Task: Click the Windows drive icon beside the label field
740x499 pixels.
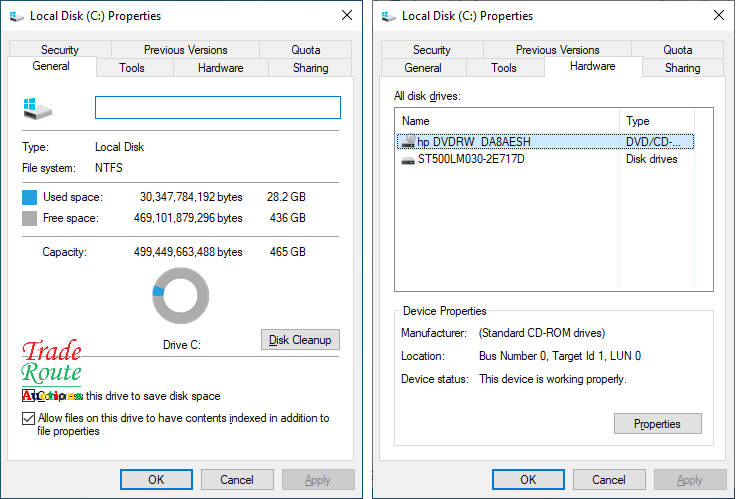Action: pos(37,108)
